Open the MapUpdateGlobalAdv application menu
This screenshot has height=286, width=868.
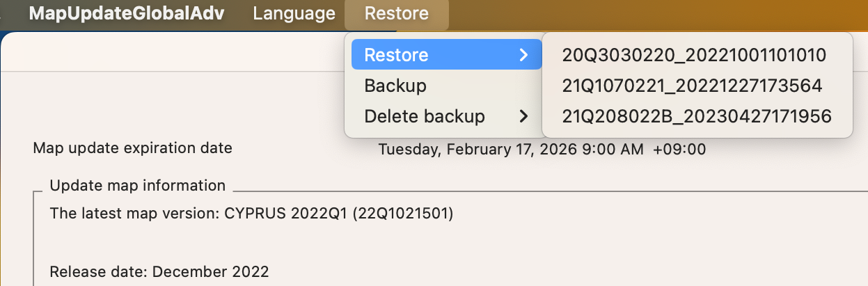click(x=127, y=14)
